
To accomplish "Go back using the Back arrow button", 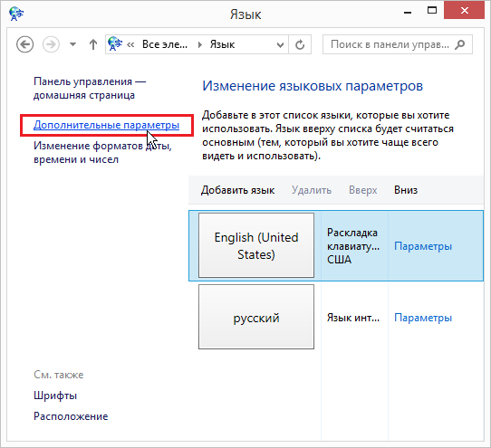I will click(25, 44).
